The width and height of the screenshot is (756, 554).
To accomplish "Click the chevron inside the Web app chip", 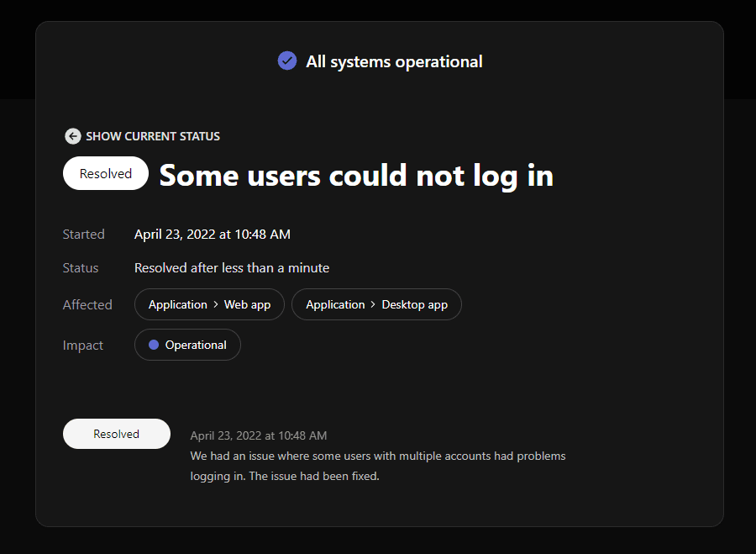I will 215,304.
